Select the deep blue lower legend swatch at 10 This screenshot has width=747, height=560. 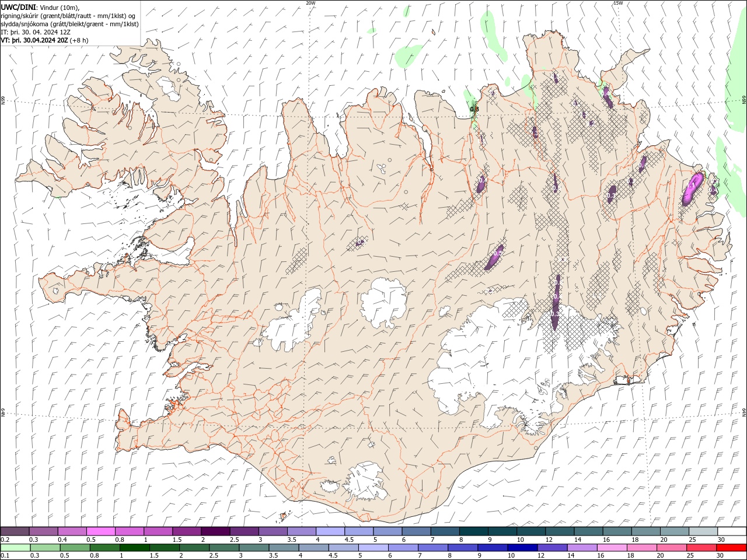tap(522, 548)
